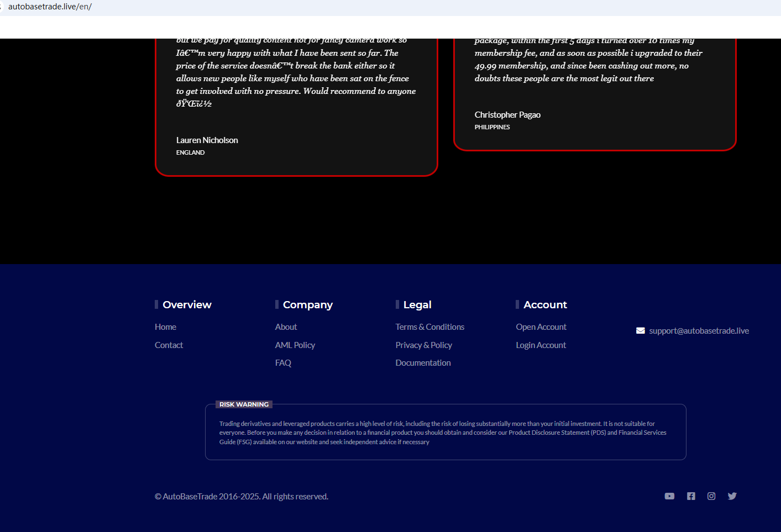The image size is (781, 532).
Task: Read the Terms & Conditions link
Action: tap(430, 327)
